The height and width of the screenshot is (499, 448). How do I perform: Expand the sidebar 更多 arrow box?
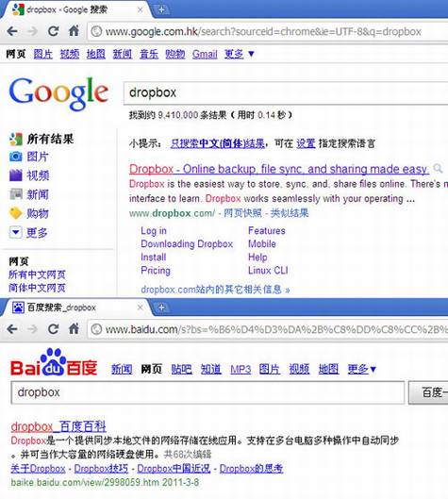click(x=16, y=232)
